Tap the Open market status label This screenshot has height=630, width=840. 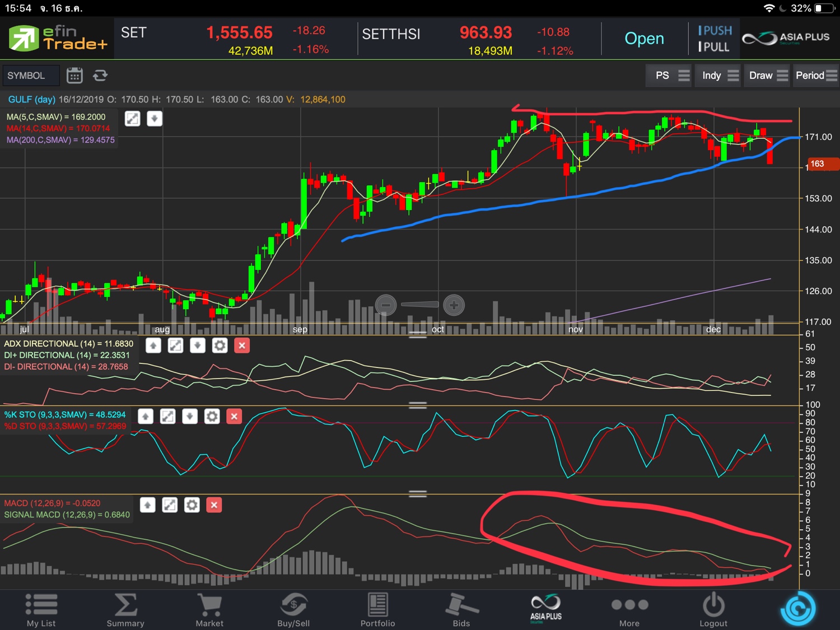tap(645, 38)
